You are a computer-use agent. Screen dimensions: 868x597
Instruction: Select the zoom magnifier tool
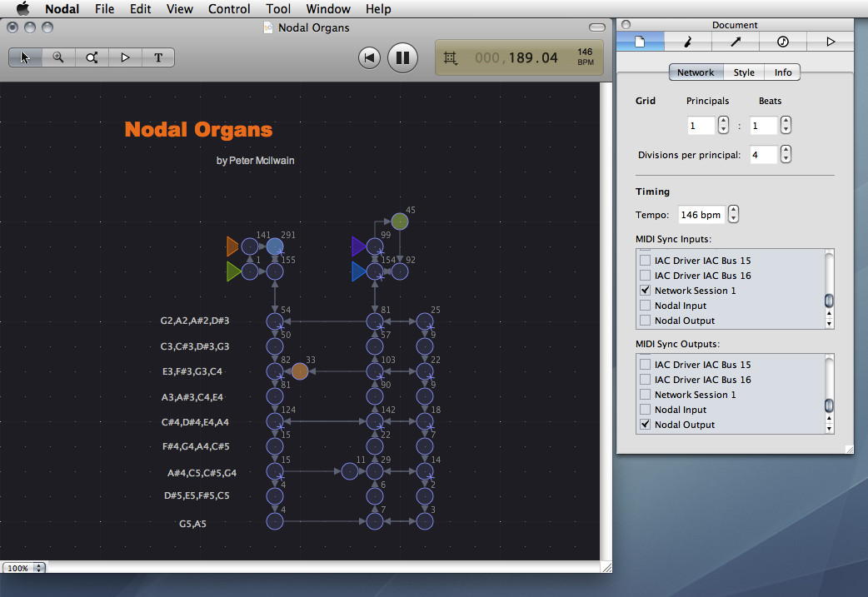58,57
